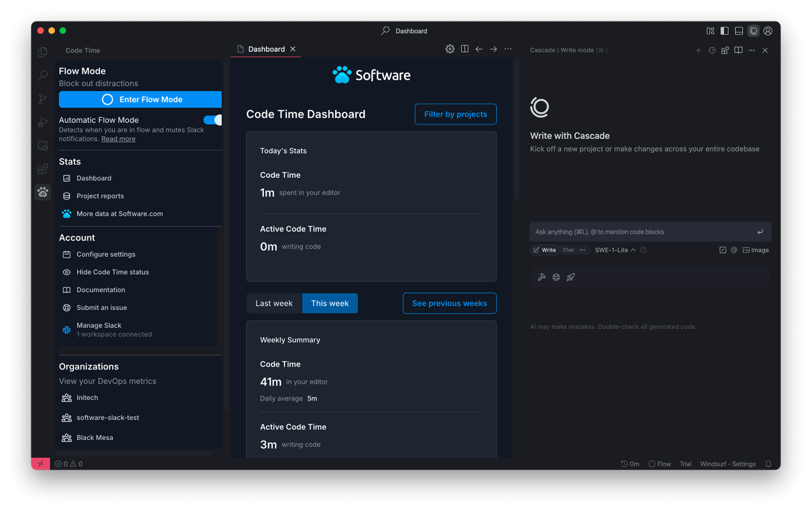
Task: Click the rocket icon in Cascade panel
Action: [x=570, y=277]
